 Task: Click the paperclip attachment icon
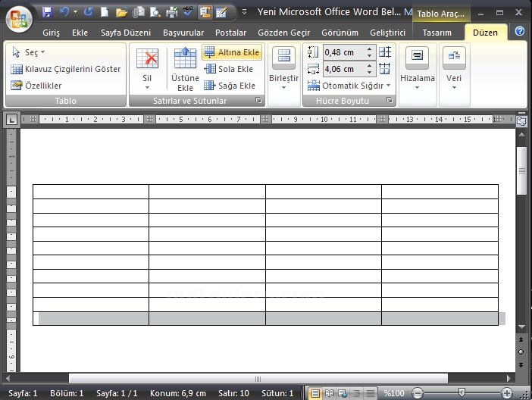coord(138,12)
